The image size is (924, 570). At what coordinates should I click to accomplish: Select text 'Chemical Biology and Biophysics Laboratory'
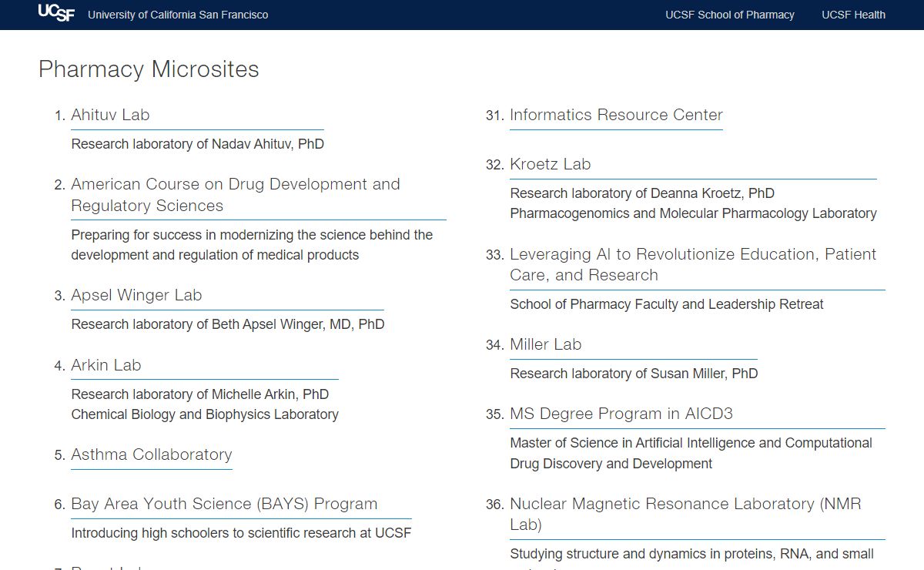click(x=205, y=414)
